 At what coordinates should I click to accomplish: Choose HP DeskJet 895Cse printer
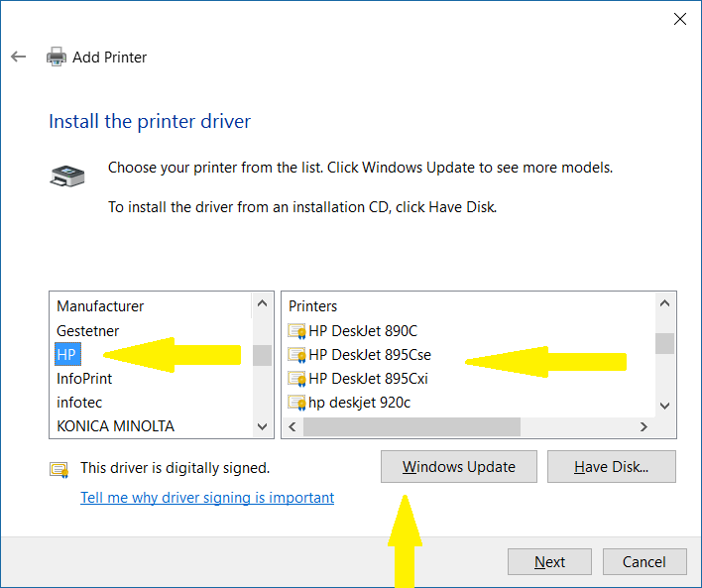370,355
